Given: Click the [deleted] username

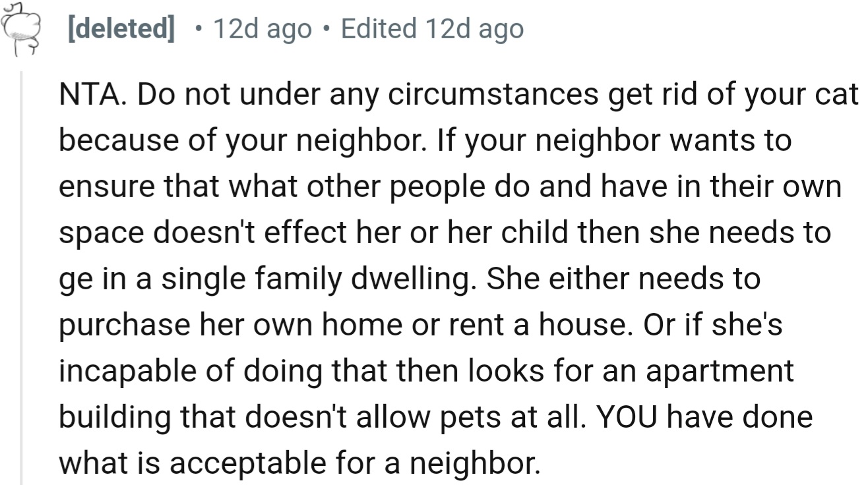Looking at the screenshot, I should pyautogui.click(x=121, y=29).
